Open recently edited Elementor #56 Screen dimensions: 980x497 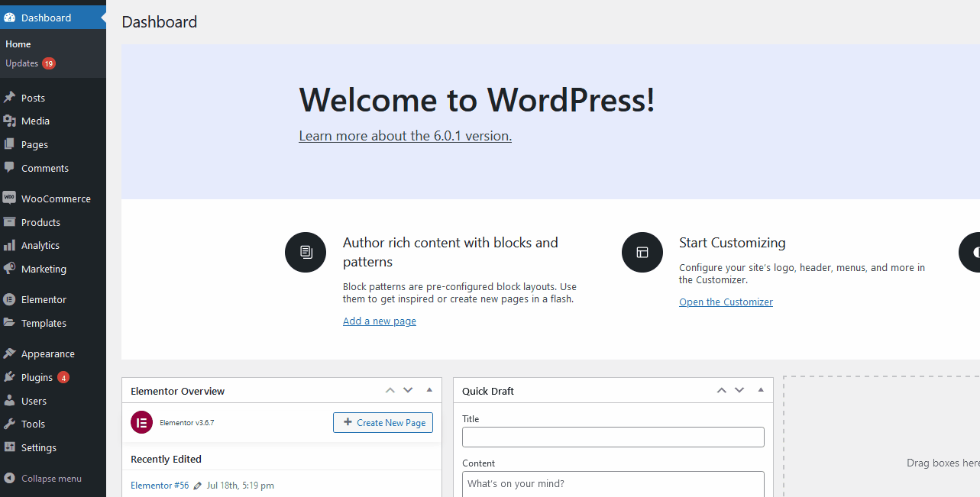(x=160, y=486)
